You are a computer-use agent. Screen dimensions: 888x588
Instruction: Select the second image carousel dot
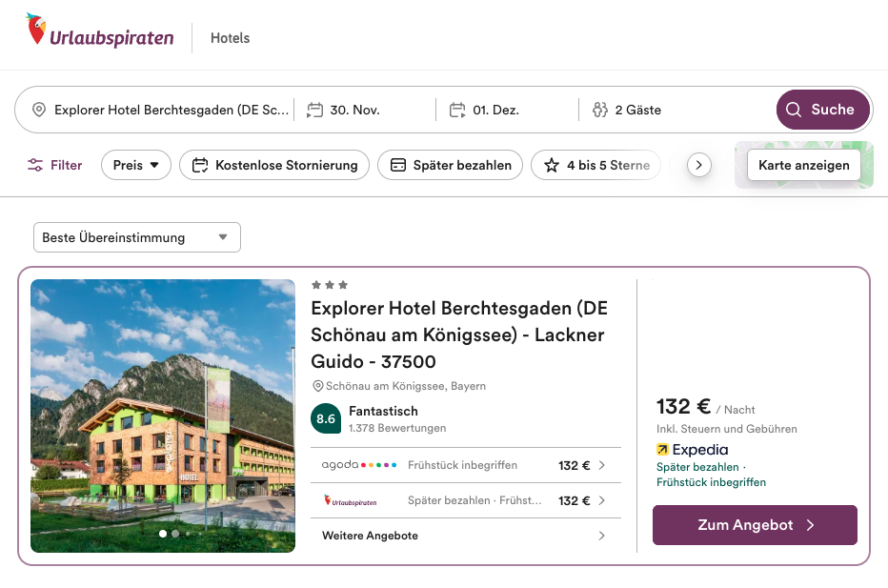point(175,534)
